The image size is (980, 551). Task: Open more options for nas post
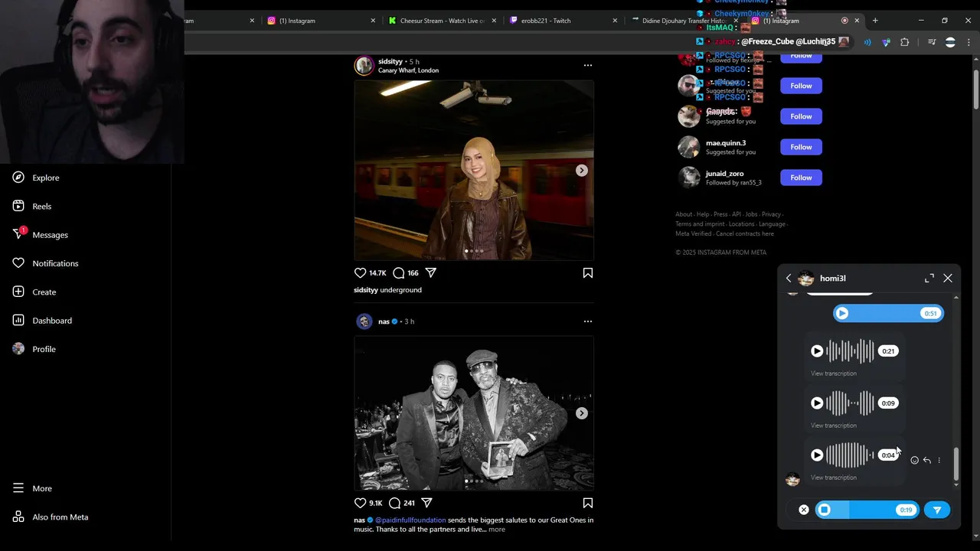tap(588, 321)
